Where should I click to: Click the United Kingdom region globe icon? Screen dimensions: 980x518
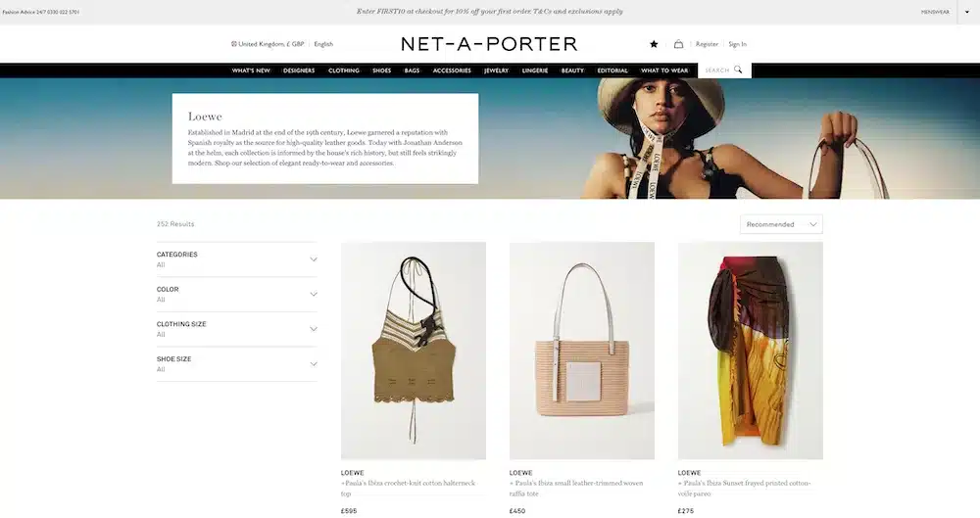tap(234, 44)
